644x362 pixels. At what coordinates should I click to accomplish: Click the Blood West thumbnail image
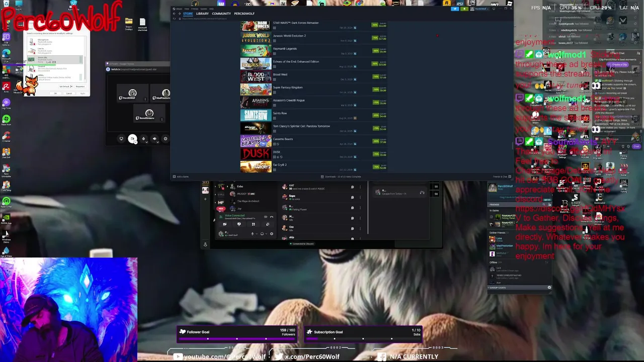[256, 76]
